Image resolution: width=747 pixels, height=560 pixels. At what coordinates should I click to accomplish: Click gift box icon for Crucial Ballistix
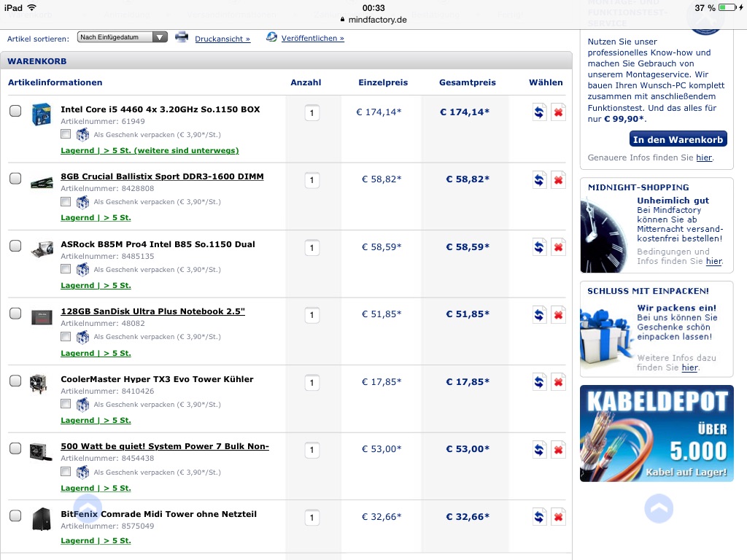click(x=82, y=203)
